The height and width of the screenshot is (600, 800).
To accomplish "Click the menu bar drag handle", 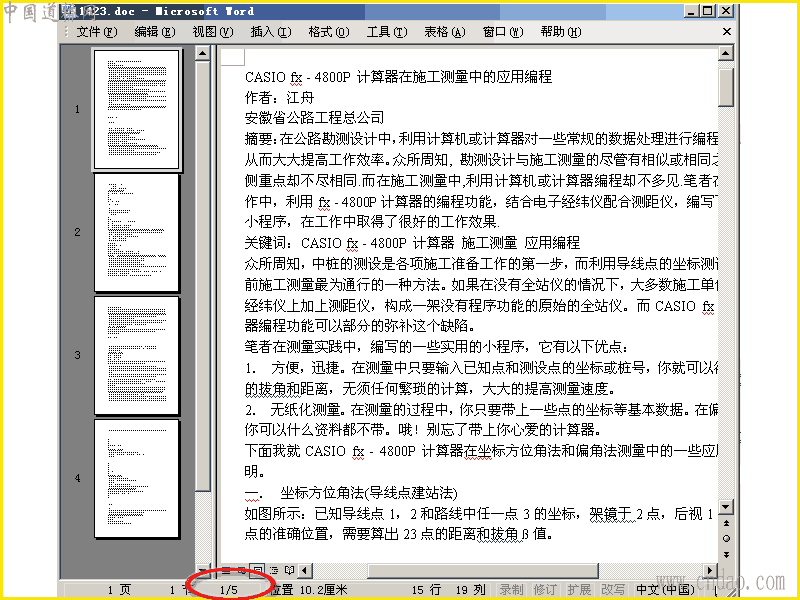I will (x=66, y=32).
